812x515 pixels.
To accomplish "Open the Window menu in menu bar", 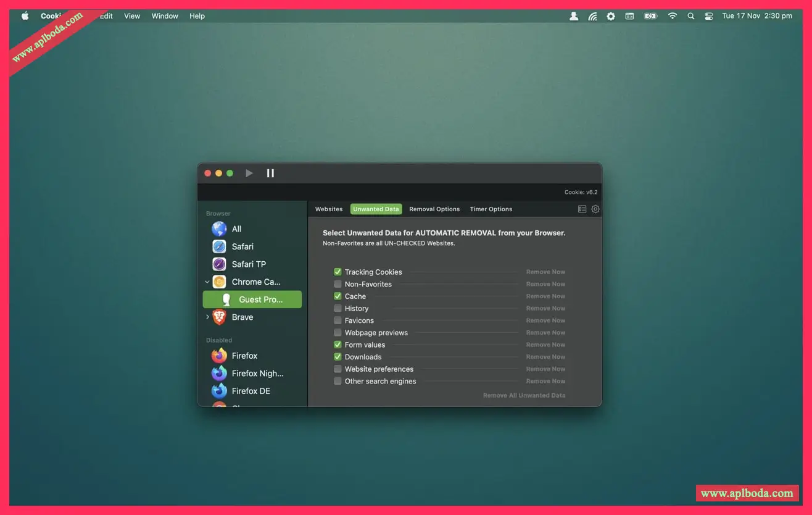I will coord(165,16).
